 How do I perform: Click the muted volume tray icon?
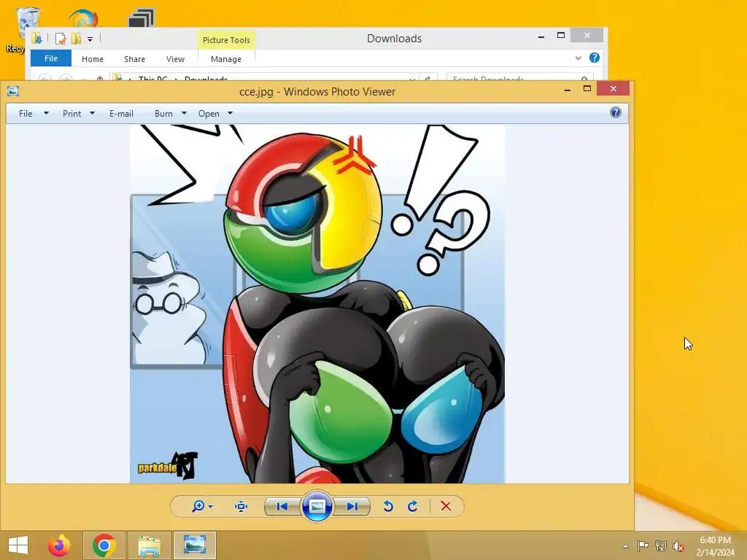678,546
